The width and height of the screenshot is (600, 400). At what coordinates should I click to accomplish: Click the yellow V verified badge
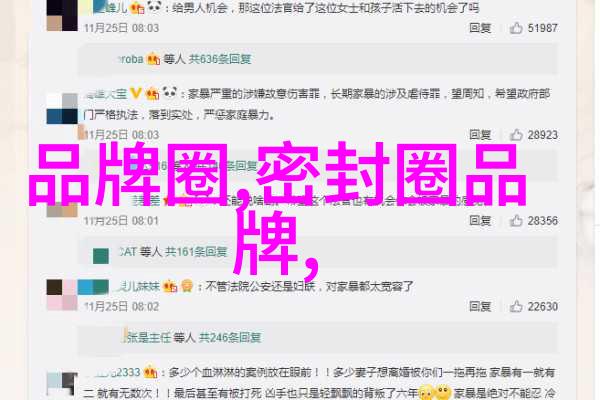click(x=135, y=93)
